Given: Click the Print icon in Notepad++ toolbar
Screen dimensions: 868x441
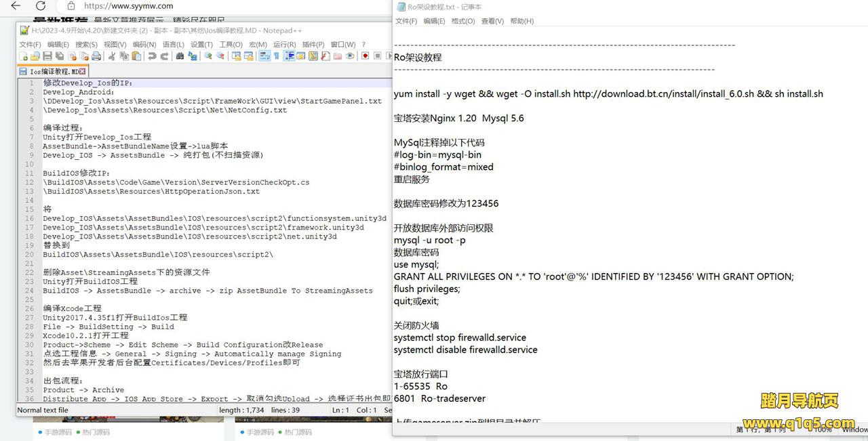Looking at the screenshot, I should click(x=96, y=56).
